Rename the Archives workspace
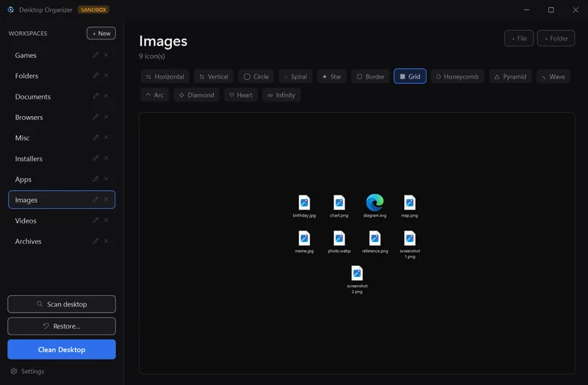This screenshot has height=385, width=588. click(96, 241)
